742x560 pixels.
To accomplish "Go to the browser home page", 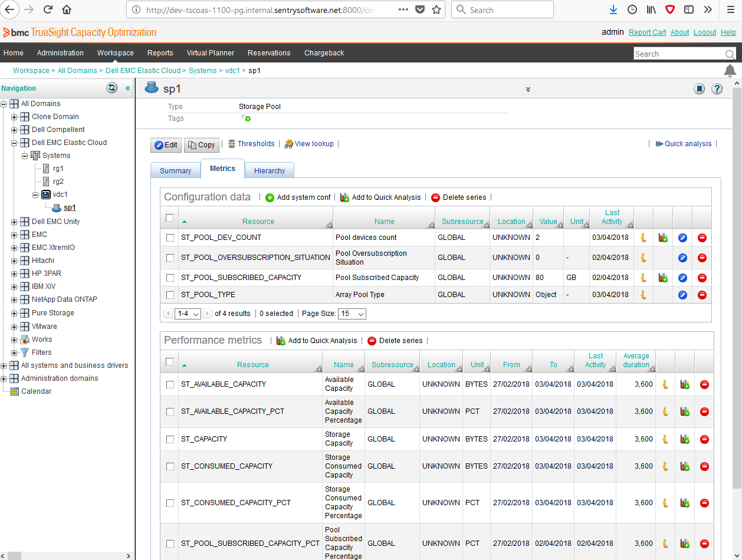I will coord(67,9).
